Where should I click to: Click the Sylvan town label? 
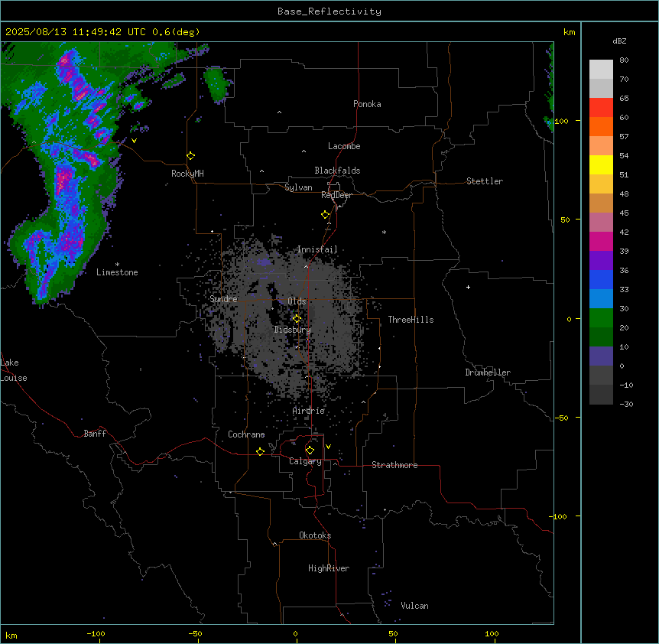coord(298,187)
